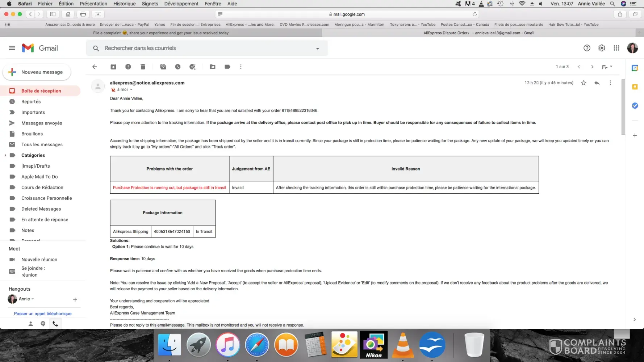Open the Édition menu
This screenshot has height=362, width=644.
pyautogui.click(x=66, y=4)
